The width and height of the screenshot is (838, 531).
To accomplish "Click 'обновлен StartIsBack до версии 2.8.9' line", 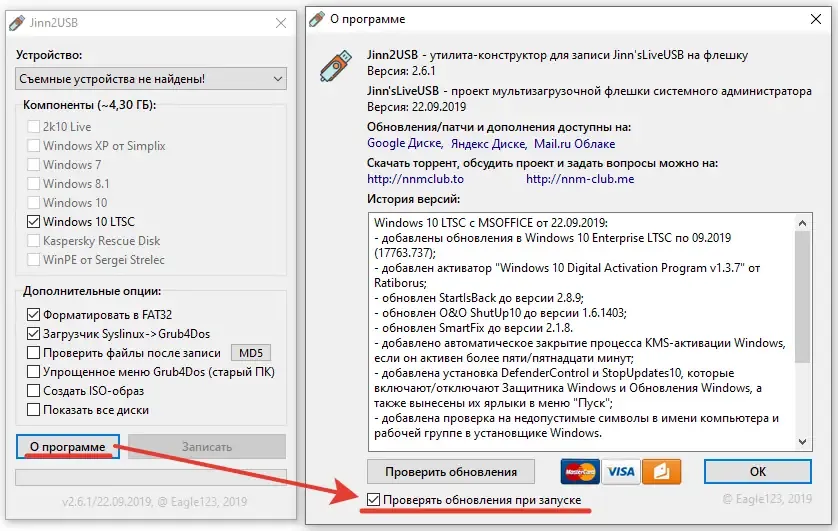I will pyautogui.click(x=479, y=298).
